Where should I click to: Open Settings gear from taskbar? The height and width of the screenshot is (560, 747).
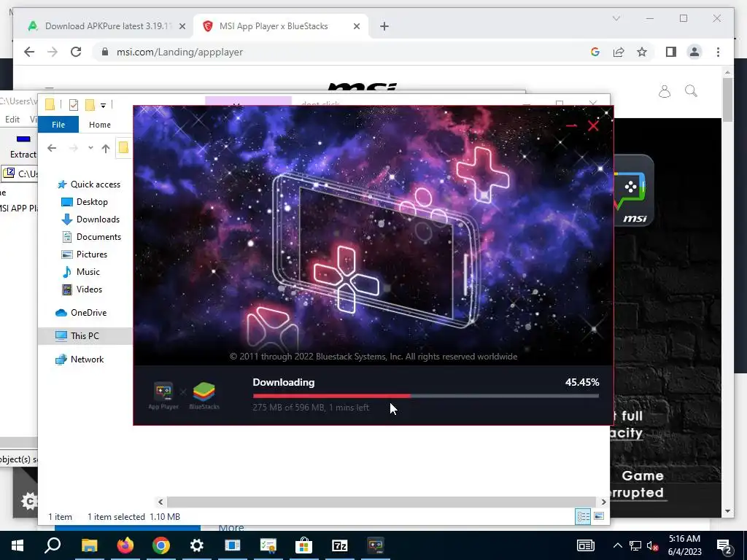pyautogui.click(x=197, y=545)
